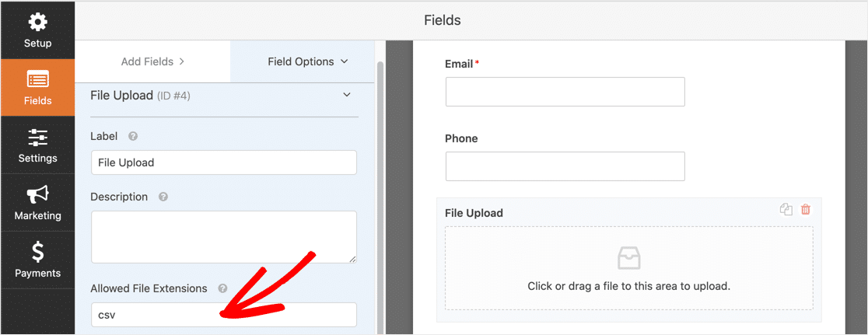Duplicate the File Upload field
The height and width of the screenshot is (335, 868).
pyautogui.click(x=786, y=209)
